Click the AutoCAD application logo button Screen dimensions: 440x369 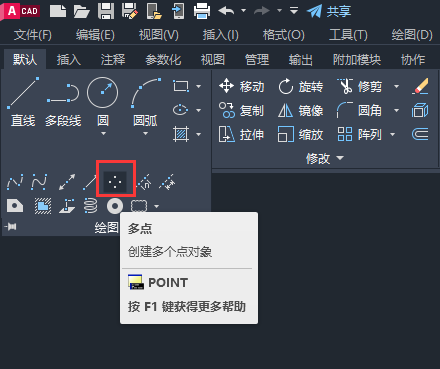[x=20, y=11]
